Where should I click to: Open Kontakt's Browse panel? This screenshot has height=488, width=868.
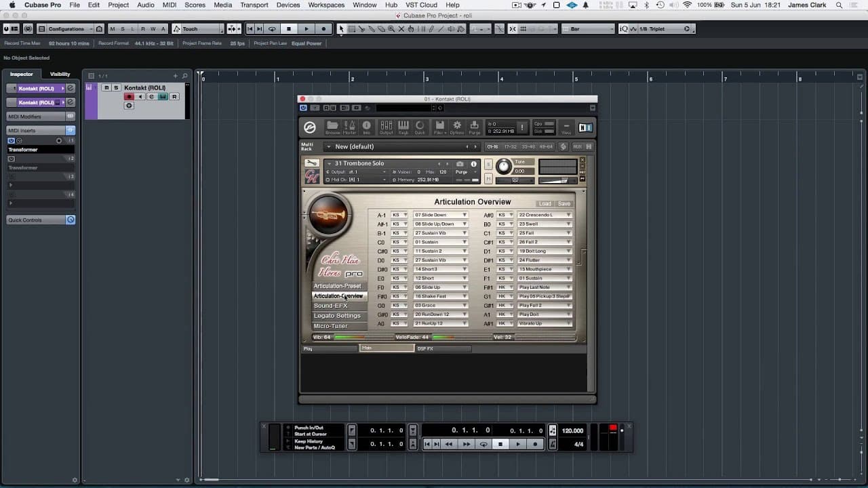[x=332, y=127]
